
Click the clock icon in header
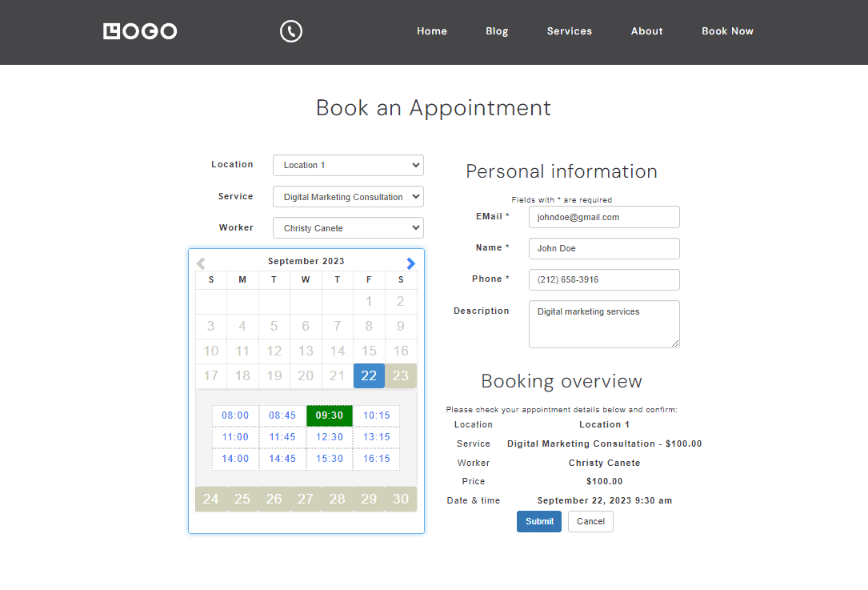pos(291,31)
